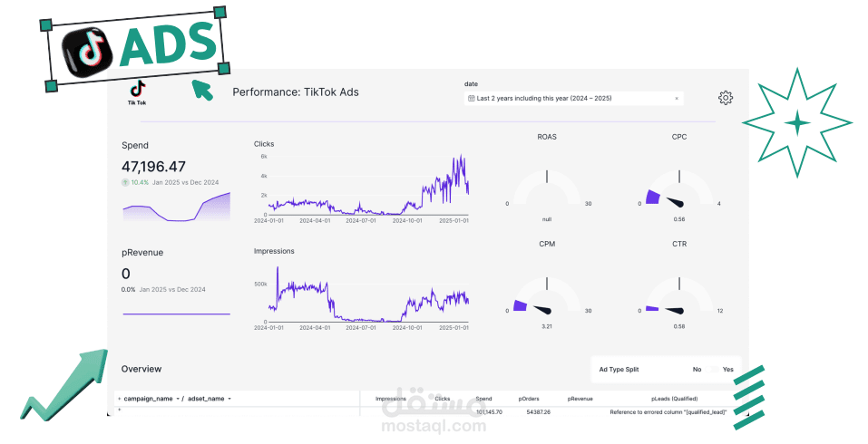
Task: Click the Clicks column header
Action: point(443,399)
